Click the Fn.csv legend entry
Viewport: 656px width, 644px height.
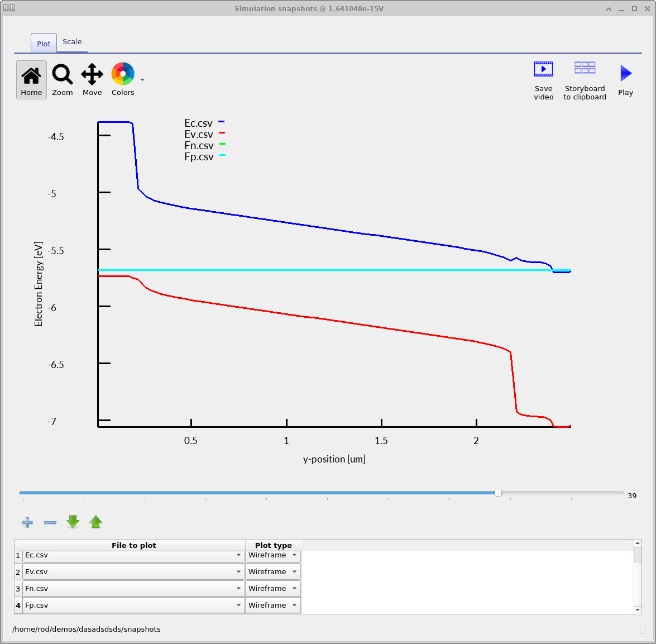(204, 146)
